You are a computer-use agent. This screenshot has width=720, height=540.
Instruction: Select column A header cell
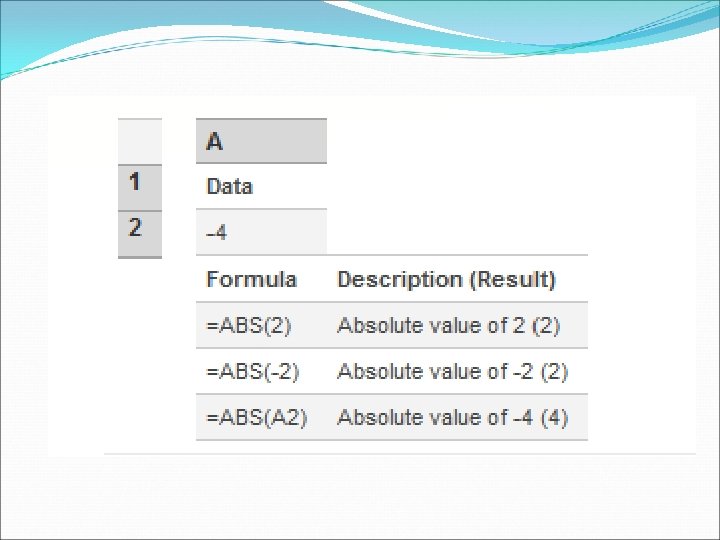[x=261, y=141]
